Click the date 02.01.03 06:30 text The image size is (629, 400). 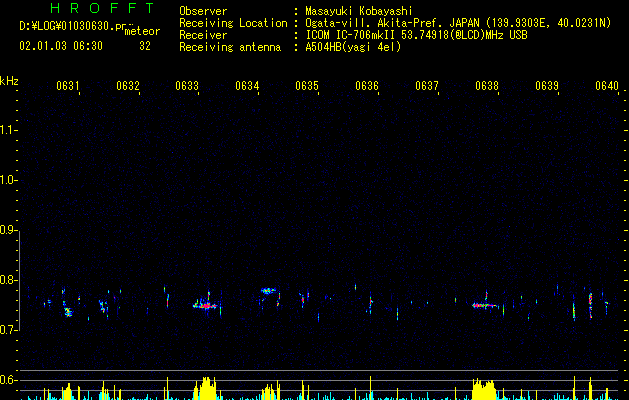pos(61,46)
